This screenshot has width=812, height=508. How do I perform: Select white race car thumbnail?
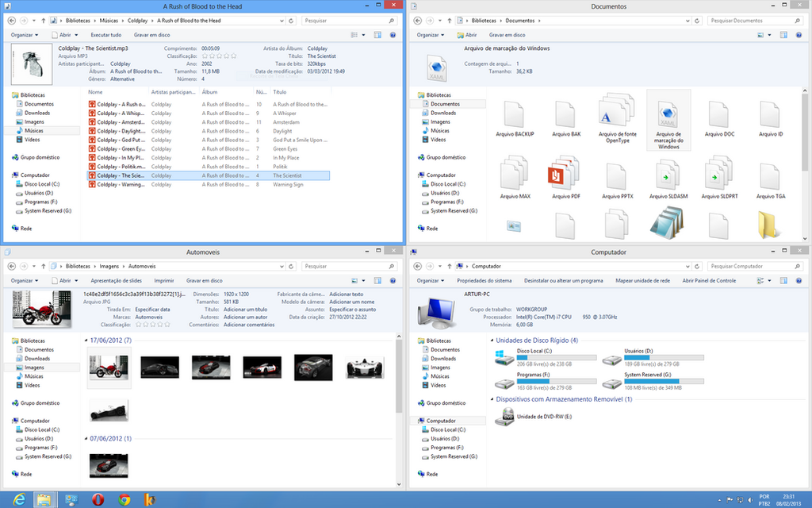365,368
